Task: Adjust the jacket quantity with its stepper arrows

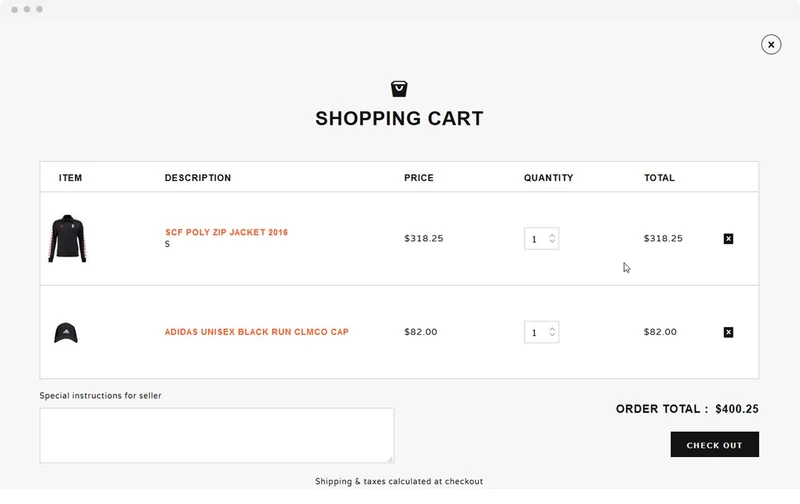Action: pos(552,238)
